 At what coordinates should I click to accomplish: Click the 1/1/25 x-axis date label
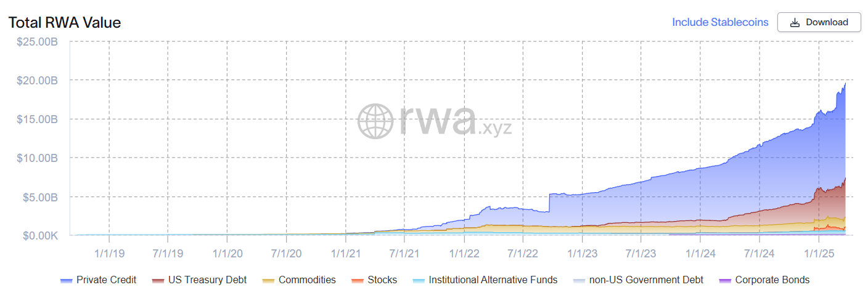tap(817, 253)
